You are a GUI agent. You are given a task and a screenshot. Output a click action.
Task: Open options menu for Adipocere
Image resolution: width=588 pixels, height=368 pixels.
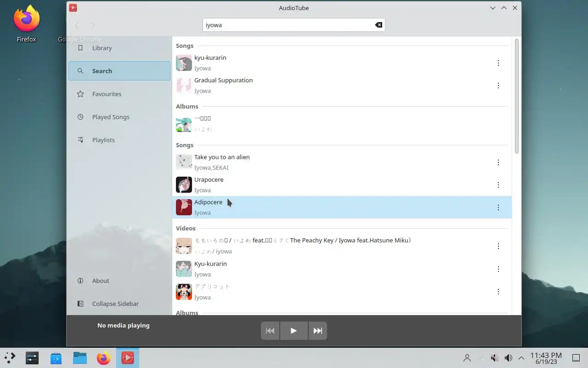(x=498, y=207)
